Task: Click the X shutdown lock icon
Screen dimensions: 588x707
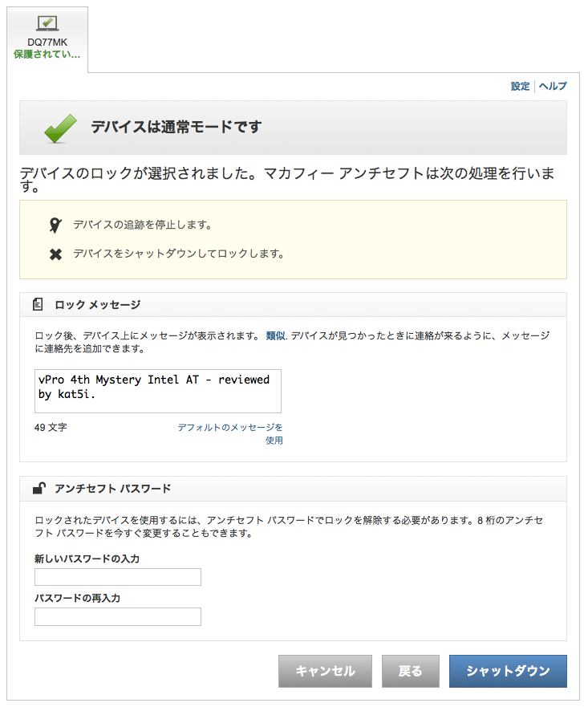Action: pos(55,254)
